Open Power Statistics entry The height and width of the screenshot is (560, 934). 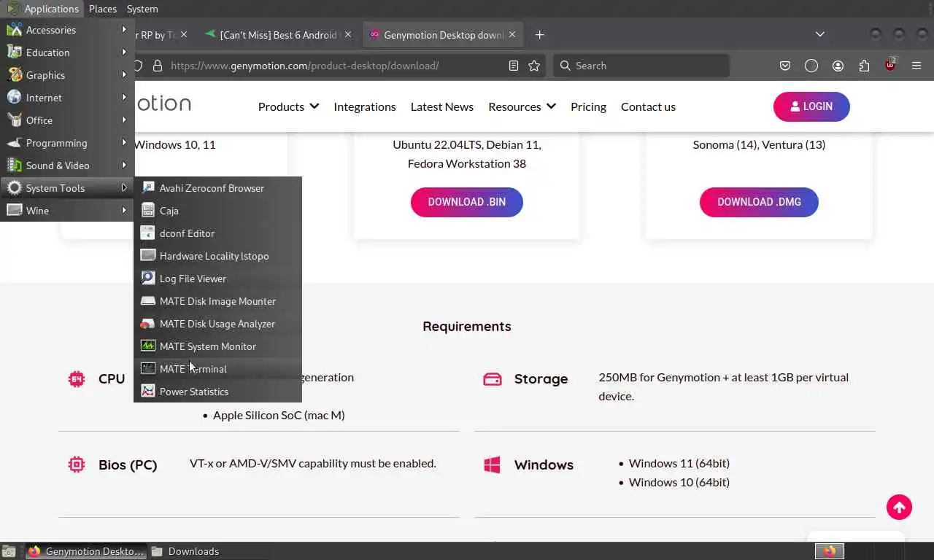pos(217,392)
